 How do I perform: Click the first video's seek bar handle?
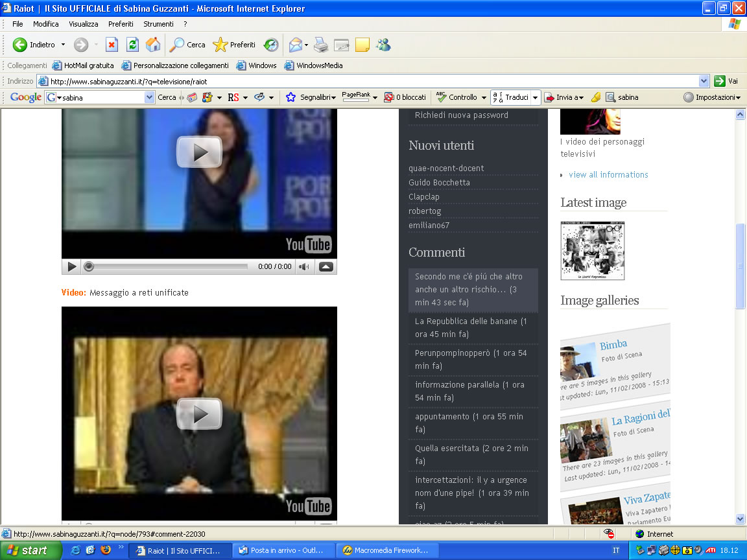(x=89, y=266)
